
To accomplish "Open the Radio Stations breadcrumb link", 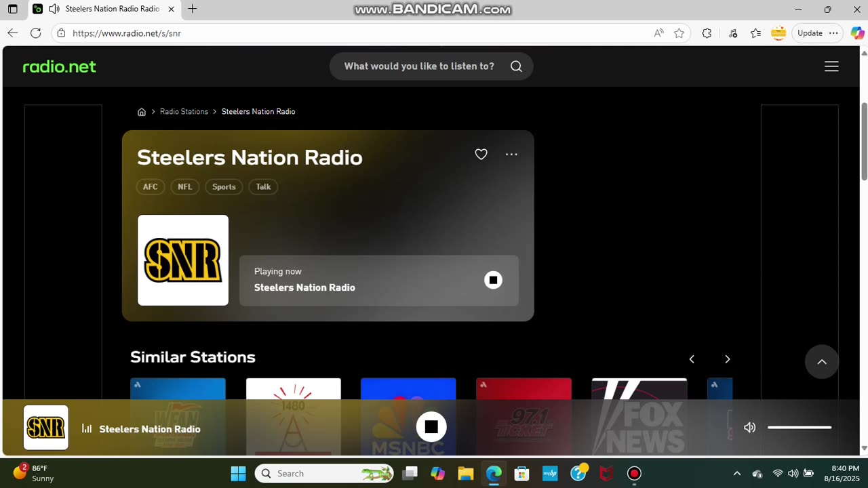I will pyautogui.click(x=184, y=112).
